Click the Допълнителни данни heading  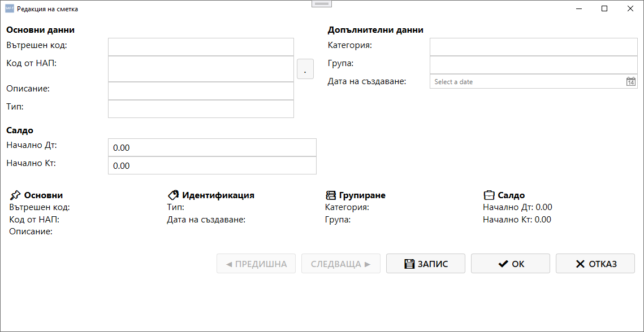click(375, 29)
